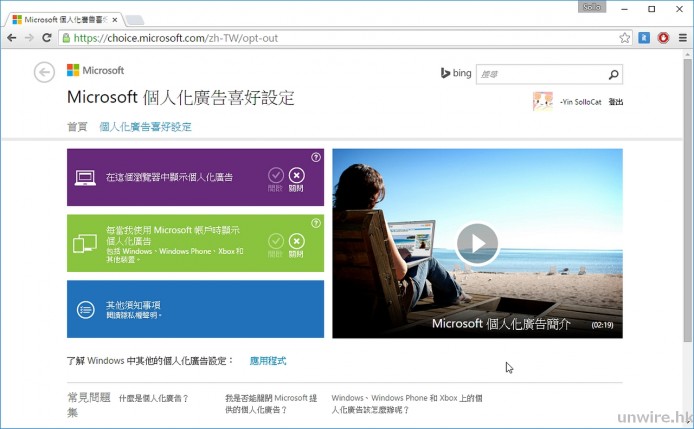Screen dimensions: 694x429
Task: Click the Bing search magnifier icon
Action: [x=613, y=74]
